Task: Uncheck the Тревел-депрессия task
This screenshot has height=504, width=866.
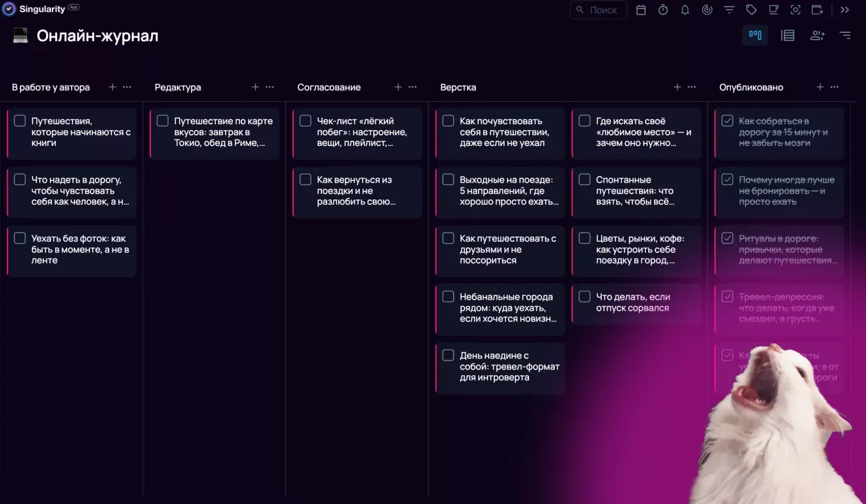Action: pos(727,297)
